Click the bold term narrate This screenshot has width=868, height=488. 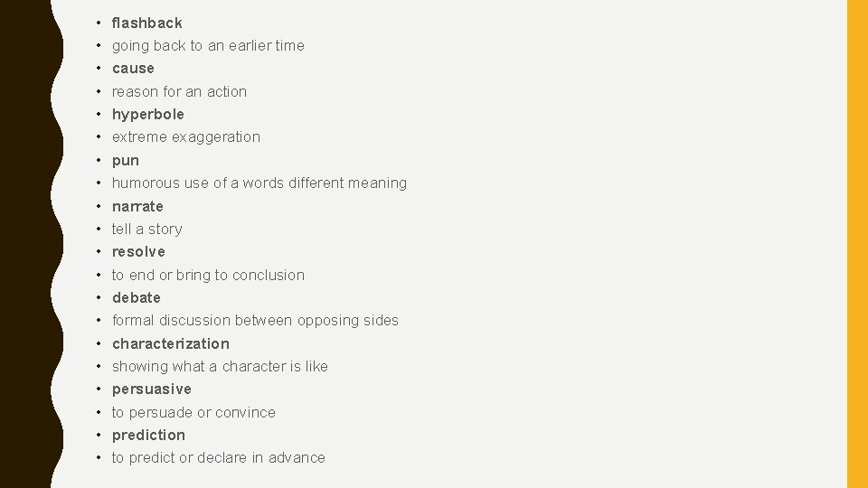[137, 206]
